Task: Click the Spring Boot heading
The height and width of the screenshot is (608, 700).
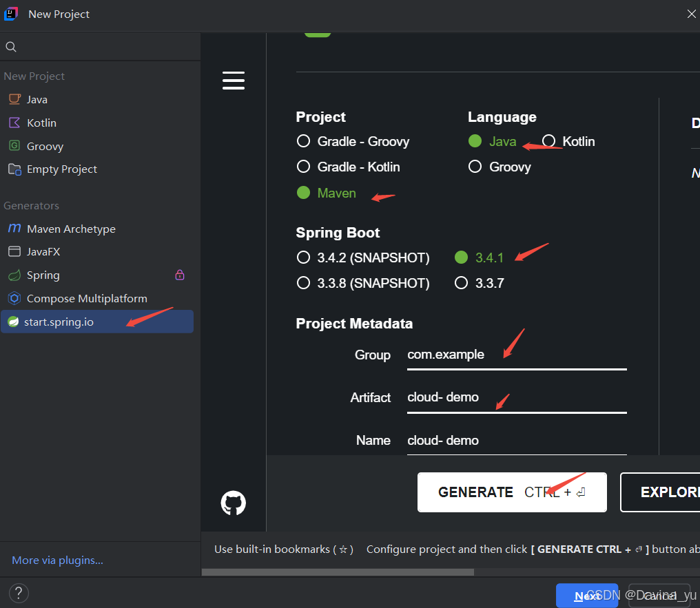Action: [x=338, y=233]
